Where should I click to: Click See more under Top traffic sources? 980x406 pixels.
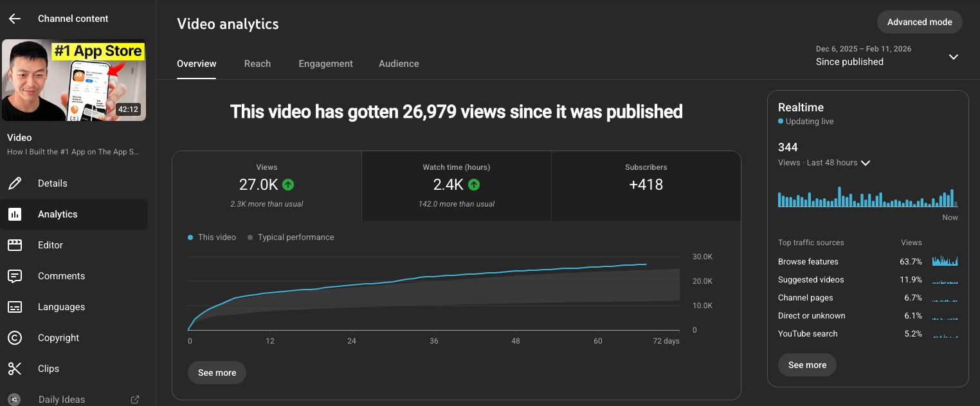[807, 365]
